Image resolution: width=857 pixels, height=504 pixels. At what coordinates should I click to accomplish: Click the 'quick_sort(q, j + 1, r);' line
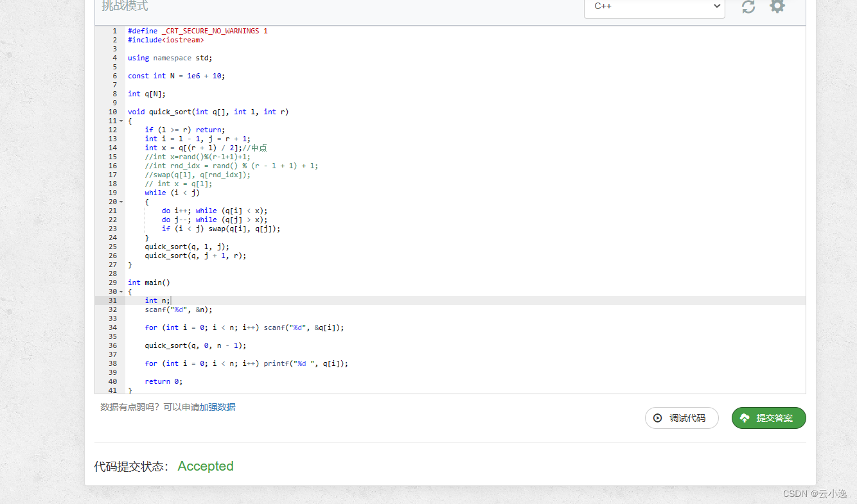[x=195, y=256]
